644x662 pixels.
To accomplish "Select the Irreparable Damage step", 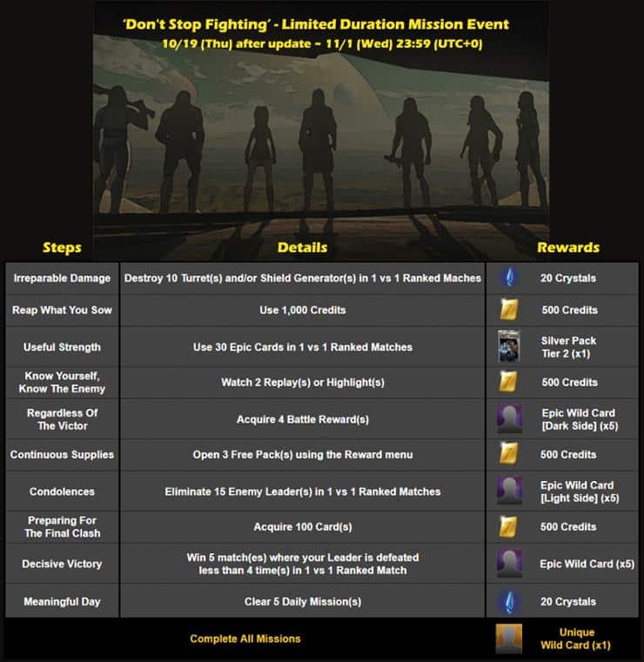I will coord(62,278).
